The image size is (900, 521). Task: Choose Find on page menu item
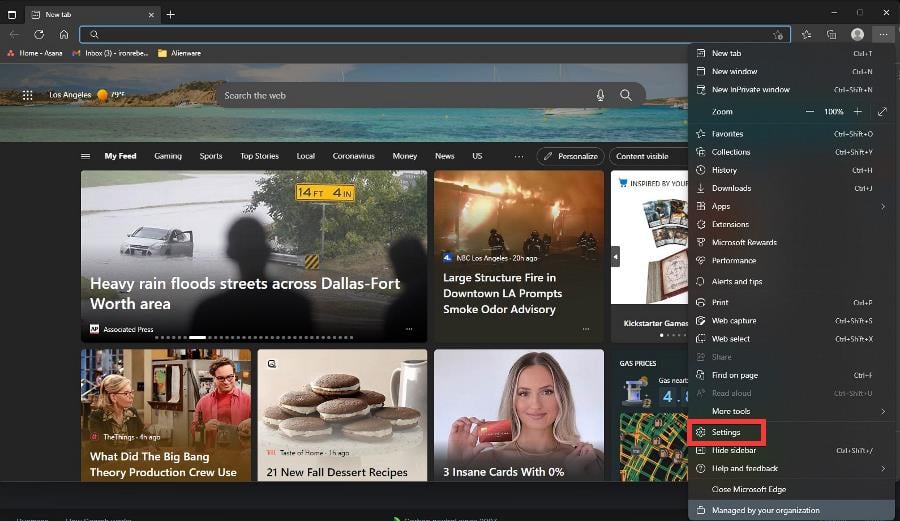pyautogui.click(x=792, y=375)
